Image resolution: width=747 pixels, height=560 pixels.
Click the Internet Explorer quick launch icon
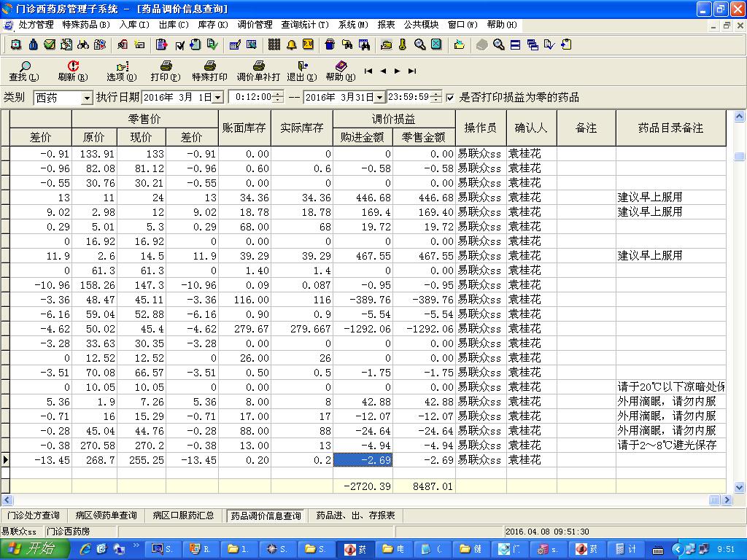(x=86, y=549)
